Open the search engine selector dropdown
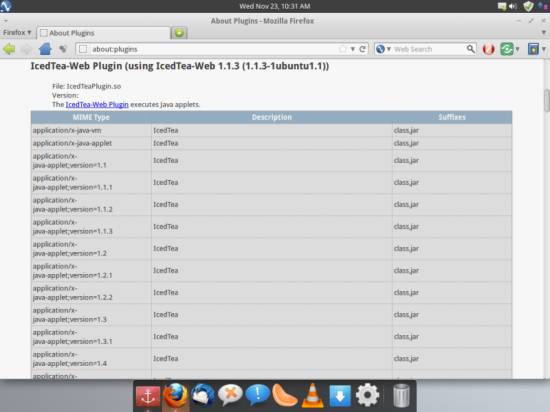Image resolution: width=550 pixels, height=412 pixels. 383,49
